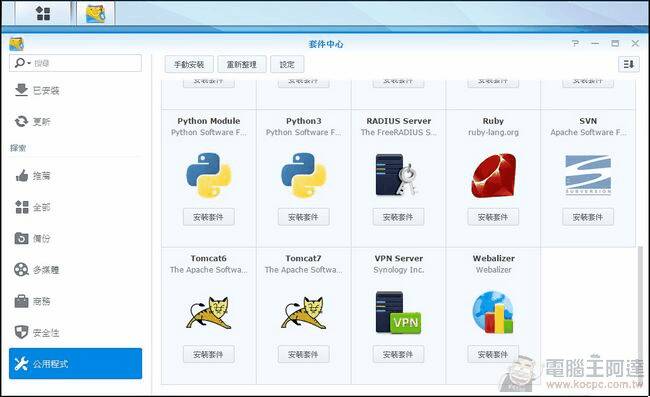Open the SVN Subversion icon
Viewport: 650px width, 397px height.
(588, 174)
